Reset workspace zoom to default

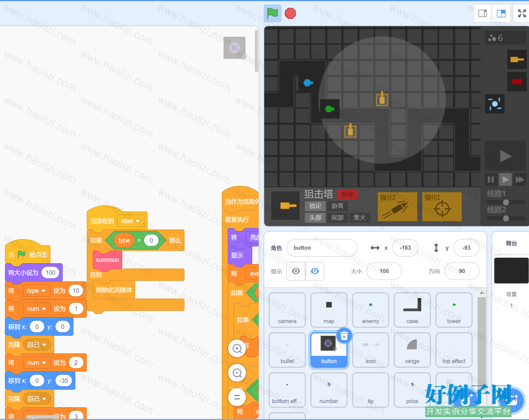click(x=237, y=397)
